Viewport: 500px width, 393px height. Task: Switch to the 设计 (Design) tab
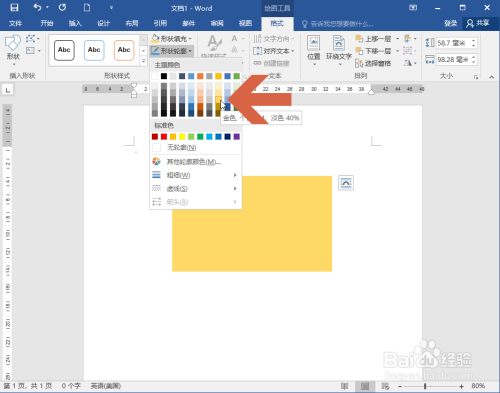click(x=103, y=23)
